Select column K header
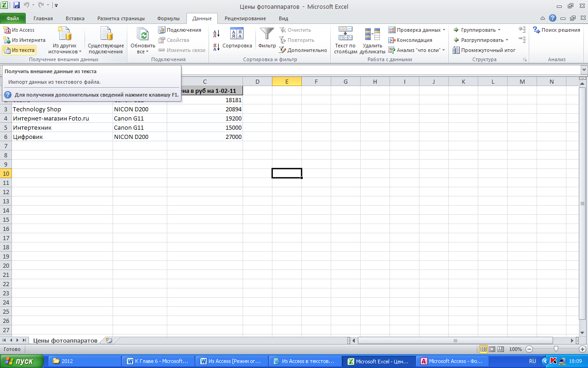The image size is (588, 368). [x=463, y=81]
